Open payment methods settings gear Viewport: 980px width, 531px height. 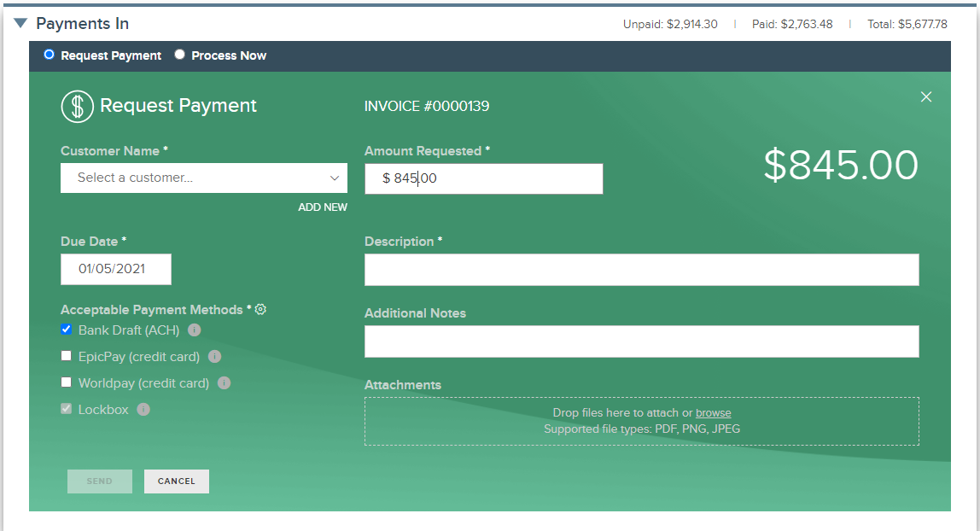pos(260,309)
